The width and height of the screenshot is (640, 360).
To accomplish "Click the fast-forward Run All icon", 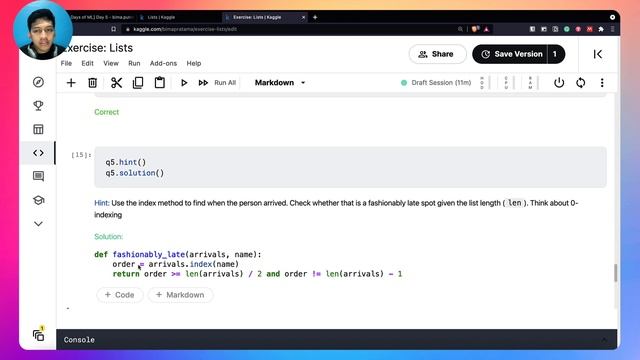I will [203, 83].
